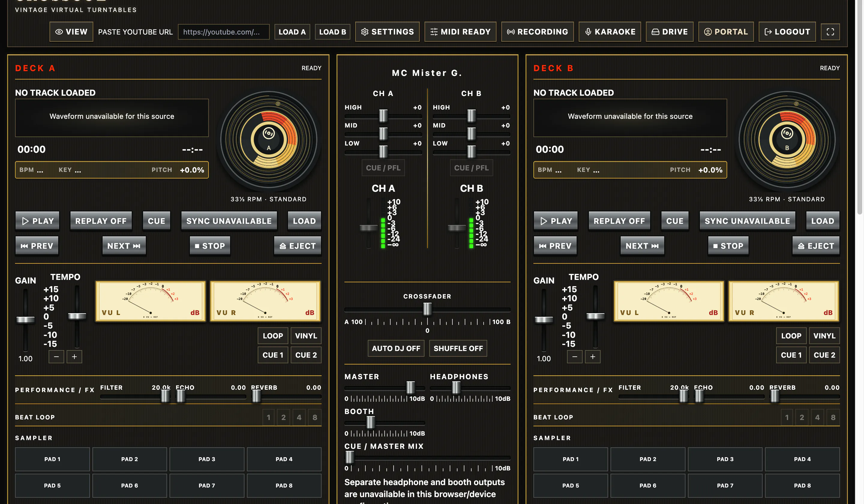The width and height of the screenshot is (864, 504).
Task: Toggle REPLAY OFF on Deck A
Action: click(x=101, y=221)
